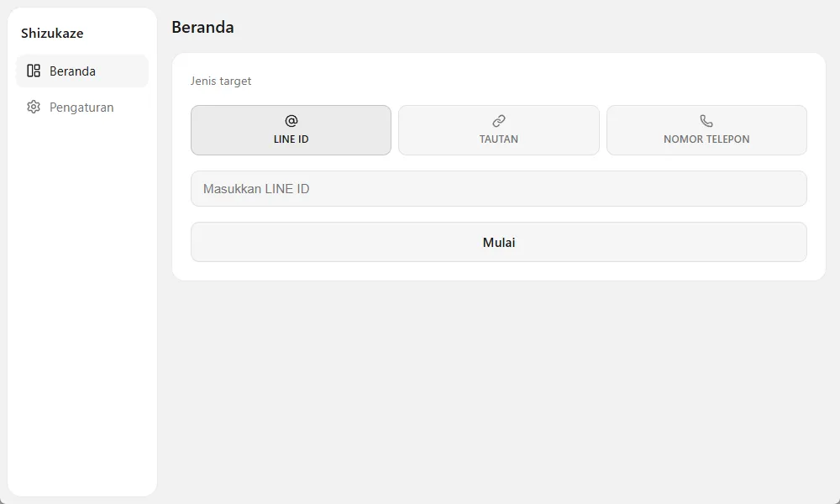Click the Beranda text in sidebar
The height and width of the screenshot is (504, 840).
72,71
